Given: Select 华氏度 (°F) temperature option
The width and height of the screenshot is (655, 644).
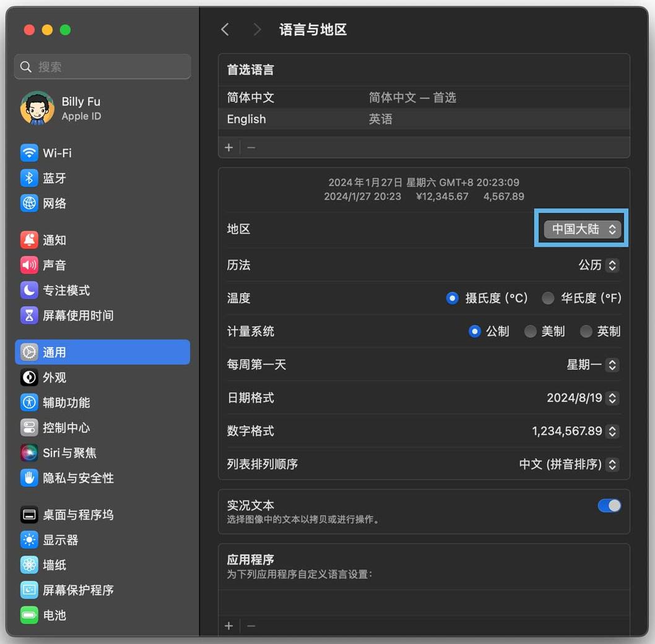Looking at the screenshot, I should (x=548, y=298).
